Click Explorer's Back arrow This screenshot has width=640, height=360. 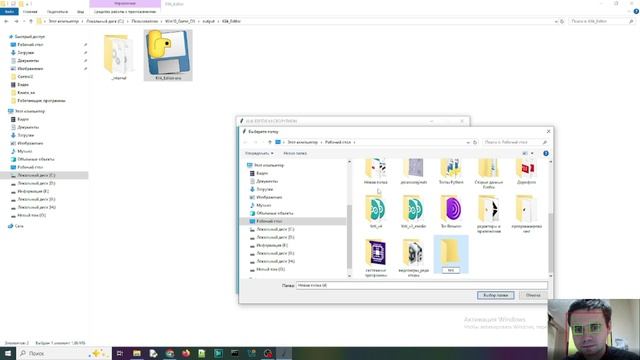click(x=6, y=21)
